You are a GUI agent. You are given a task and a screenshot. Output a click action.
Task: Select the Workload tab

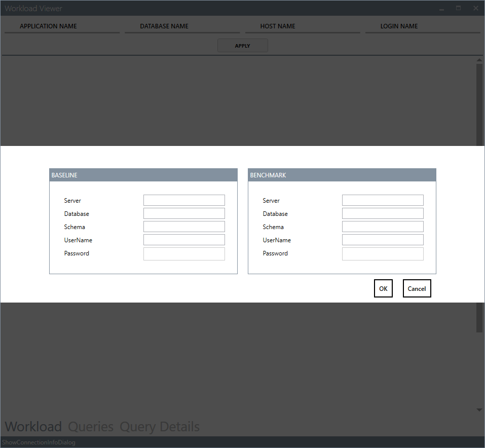pos(33,426)
